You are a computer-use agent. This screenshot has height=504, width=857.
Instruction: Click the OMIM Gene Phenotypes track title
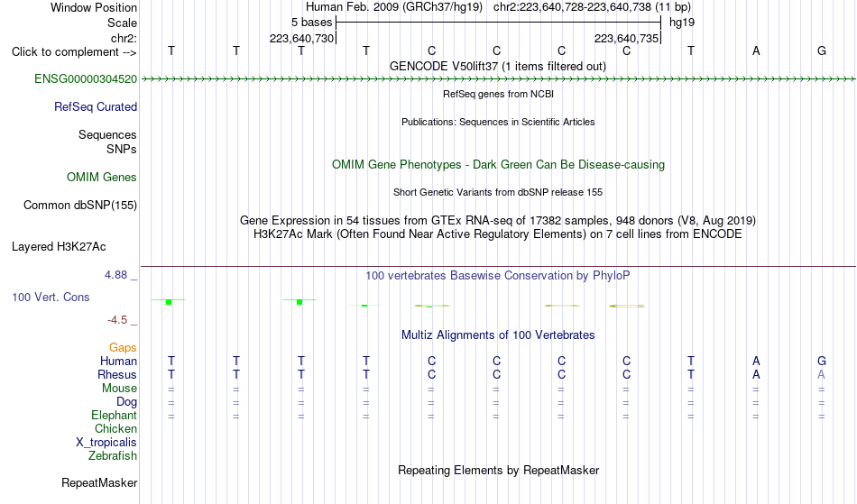click(498, 165)
